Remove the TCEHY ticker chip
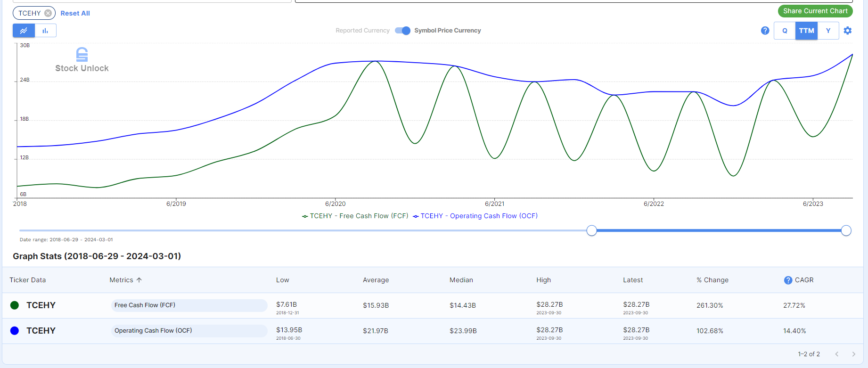This screenshot has width=868, height=368. tap(48, 13)
